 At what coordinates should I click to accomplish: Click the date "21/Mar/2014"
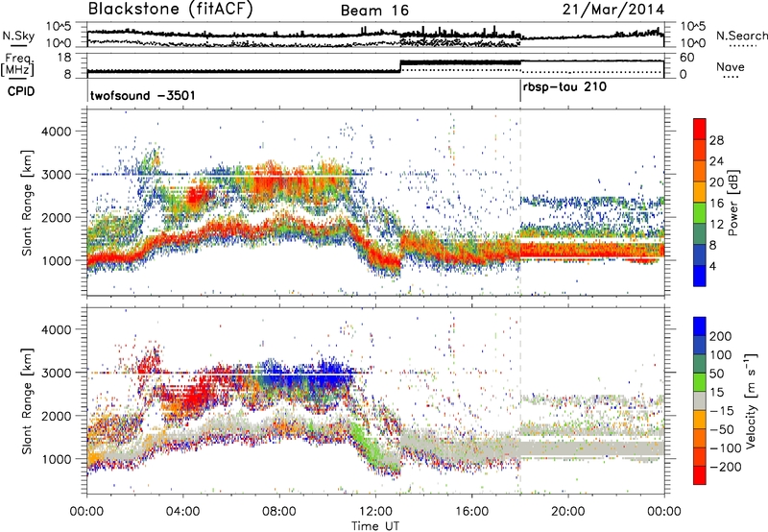613,10
